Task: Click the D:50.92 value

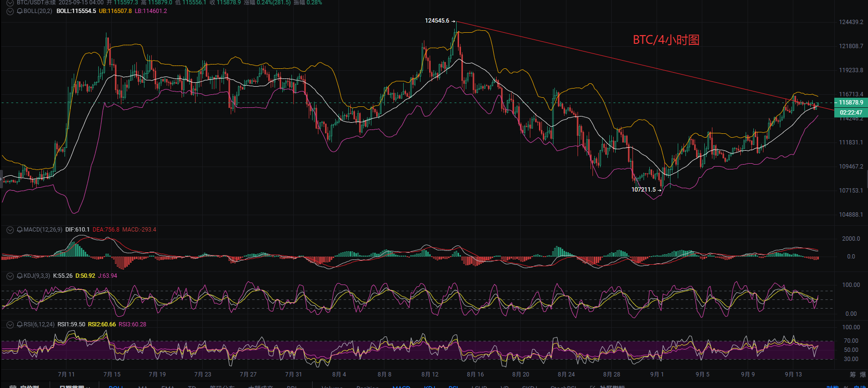Action: point(85,276)
